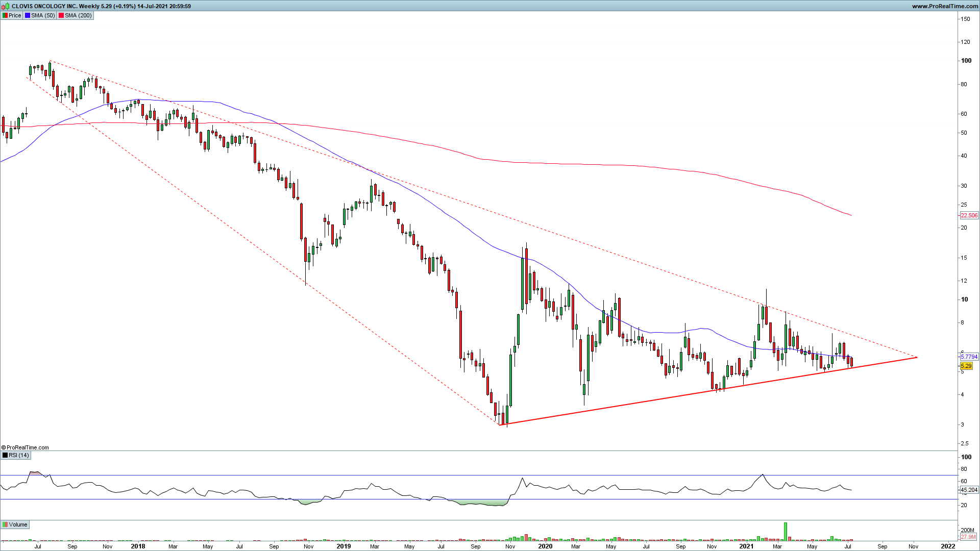Click the chart title CLOVIS ONCOLOGY INC.
980x551 pixels.
click(x=44, y=6)
